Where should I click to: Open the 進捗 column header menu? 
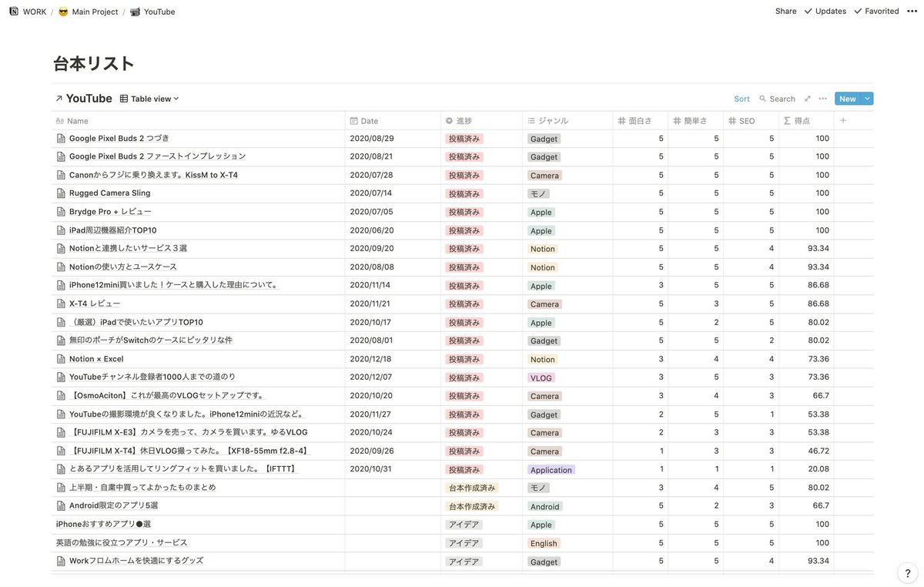pos(480,121)
